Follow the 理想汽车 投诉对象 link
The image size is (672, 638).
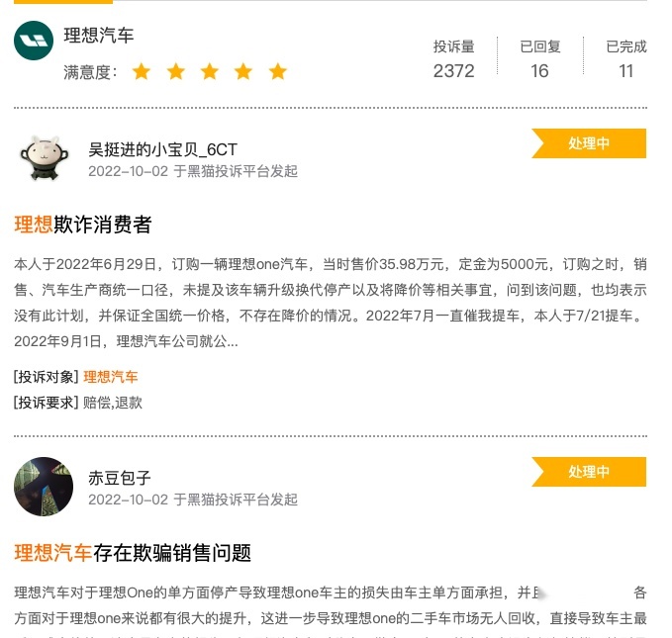point(111,377)
